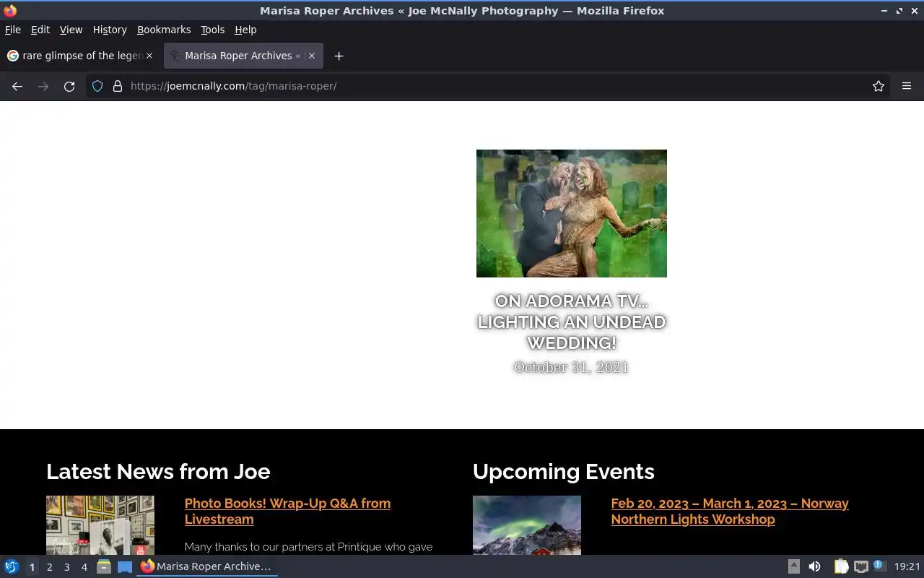
Task: Open 'Photo Books! Wrap-Up Q&A from Livestream' link
Action: [287, 511]
